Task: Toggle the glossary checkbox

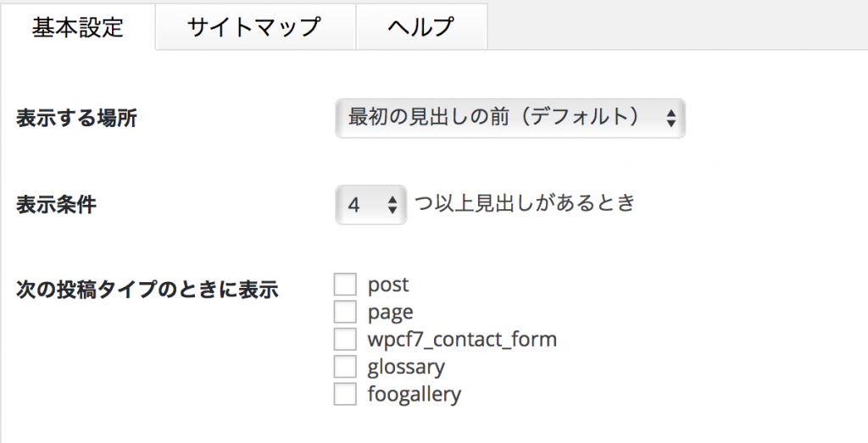Action: tap(345, 367)
